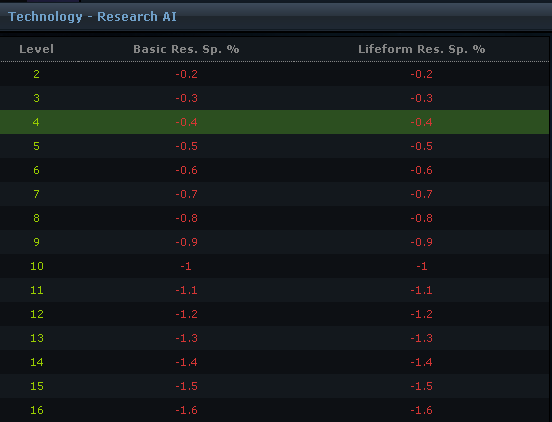This screenshot has height=422, width=552.
Task: Click Lifeform Res. Sp. value for level 8
Action: [x=421, y=218]
